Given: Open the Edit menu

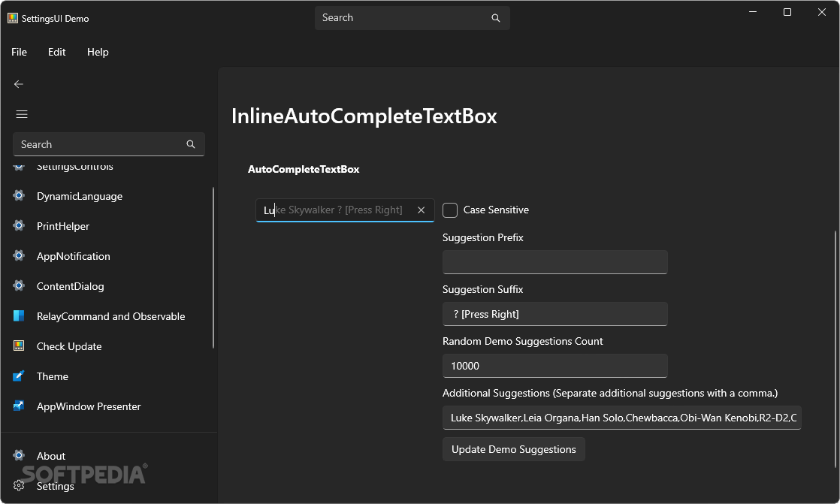Looking at the screenshot, I should [x=57, y=52].
